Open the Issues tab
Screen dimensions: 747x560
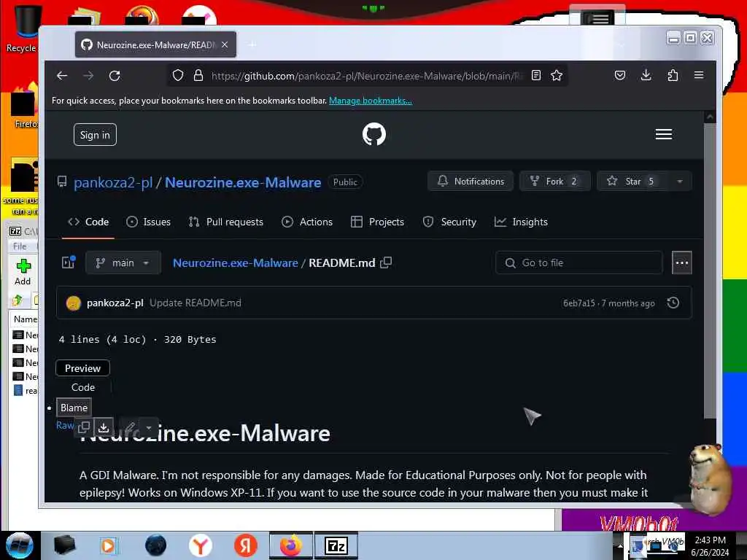(148, 222)
